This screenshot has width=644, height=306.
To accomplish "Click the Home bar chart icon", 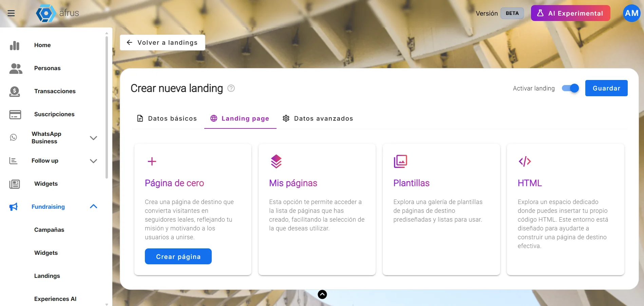I will pos(15,45).
